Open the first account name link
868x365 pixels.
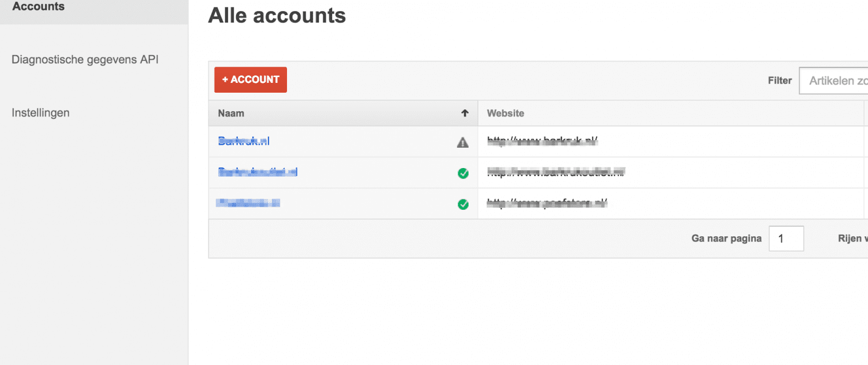click(x=244, y=141)
